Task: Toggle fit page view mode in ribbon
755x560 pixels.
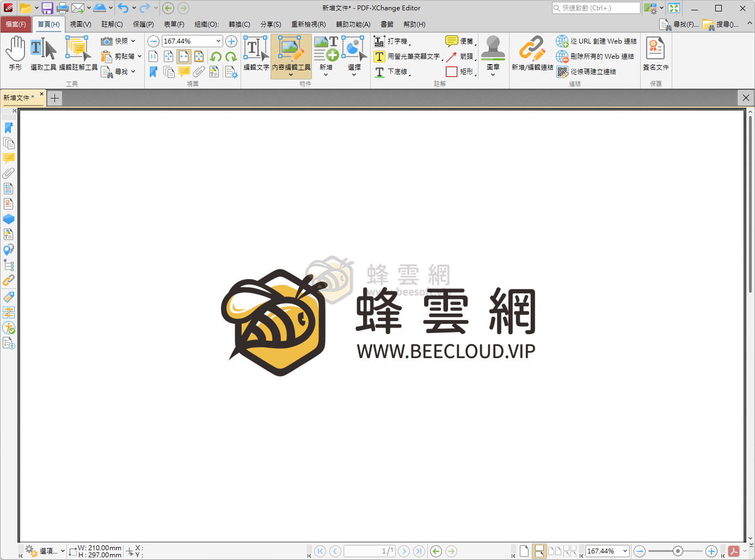Action: point(169,57)
